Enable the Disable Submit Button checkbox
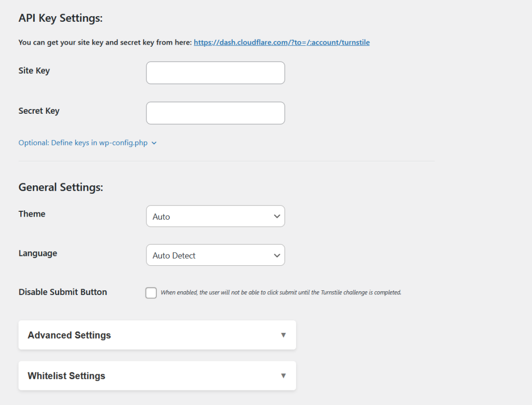Screen dimensions: 532x405 (151, 293)
